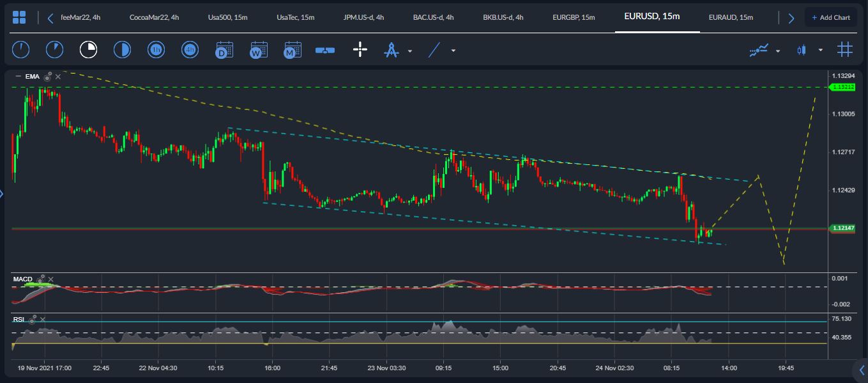
Task: Switch to the Monthly (M) calendar timeframe
Action: (x=292, y=49)
